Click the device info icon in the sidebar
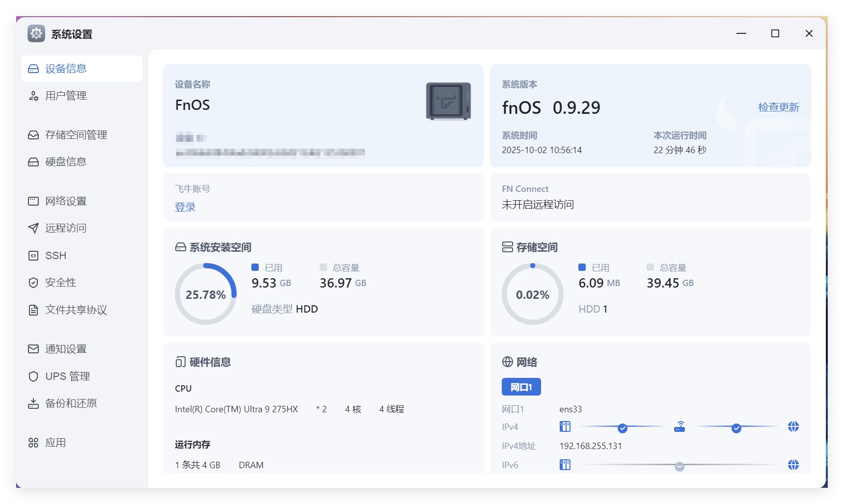Viewport: 844px width, 504px height. pyautogui.click(x=33, y=69)
